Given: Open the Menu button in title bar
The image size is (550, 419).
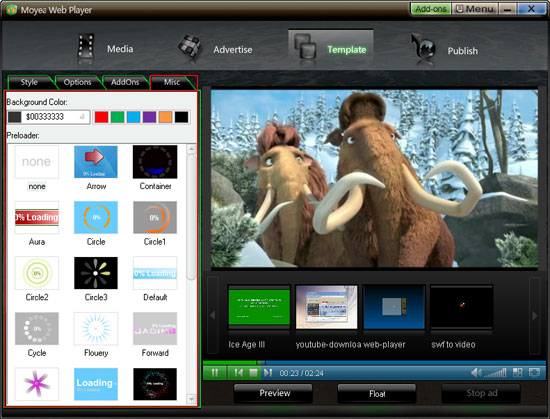Looking at the screenshot, I should pos(475,9).
